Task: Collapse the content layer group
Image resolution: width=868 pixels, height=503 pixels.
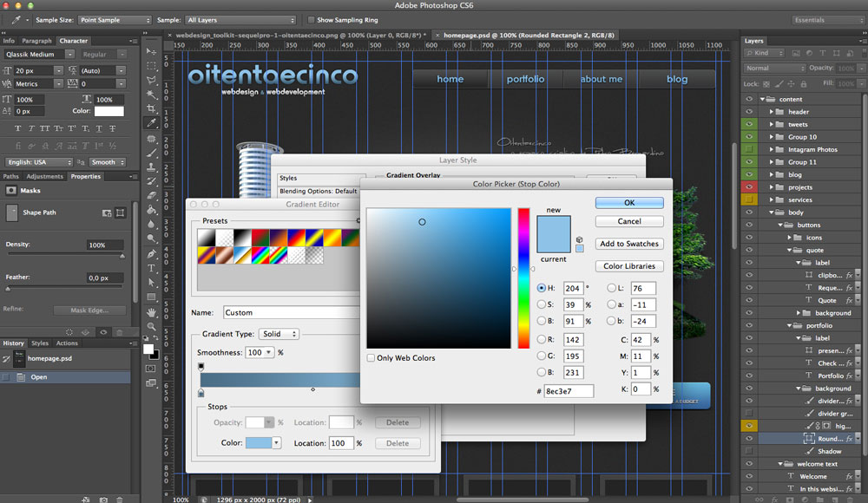Action: pyautogui.click(x=762, y=99)
